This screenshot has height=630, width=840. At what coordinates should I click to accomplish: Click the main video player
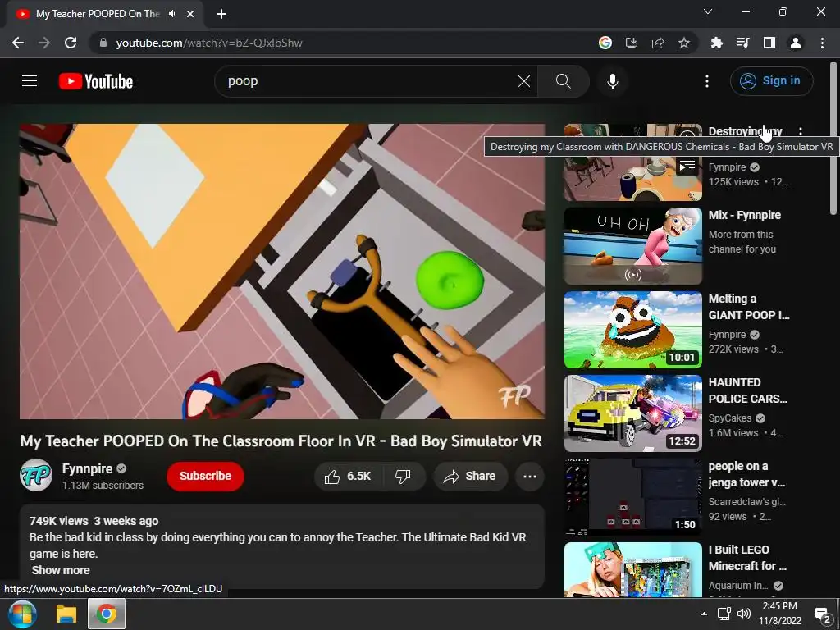(282, 271)
